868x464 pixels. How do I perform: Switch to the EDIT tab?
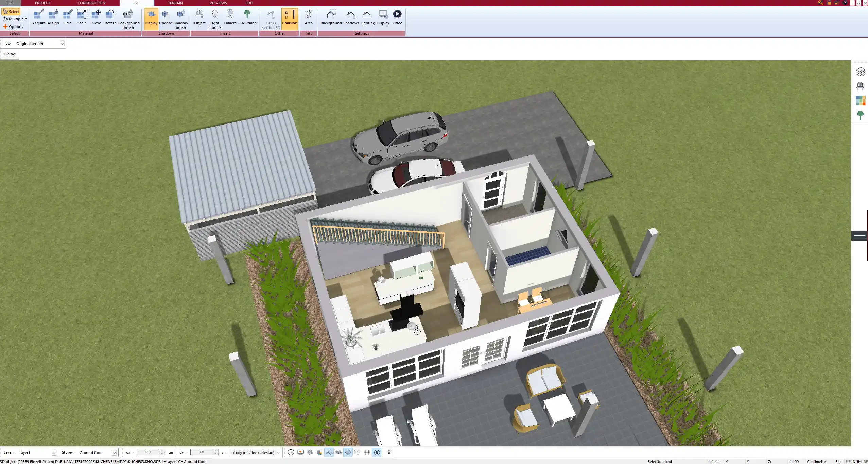point(249,3)
